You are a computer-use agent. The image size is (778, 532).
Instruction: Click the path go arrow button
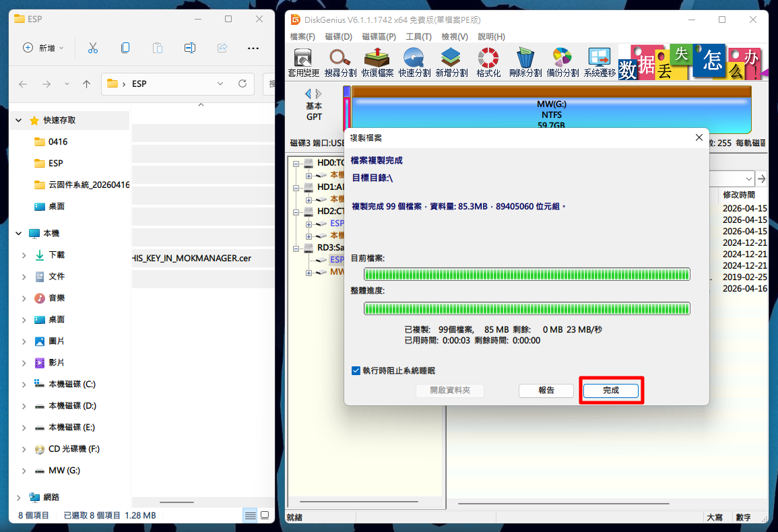[762, 178]
